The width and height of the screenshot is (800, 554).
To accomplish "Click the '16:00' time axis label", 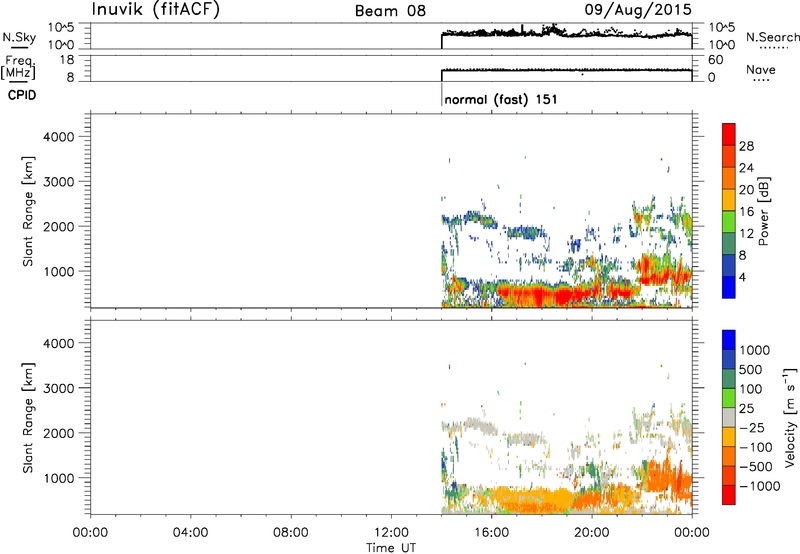I will pyautogui.click(x=491, y=533).
